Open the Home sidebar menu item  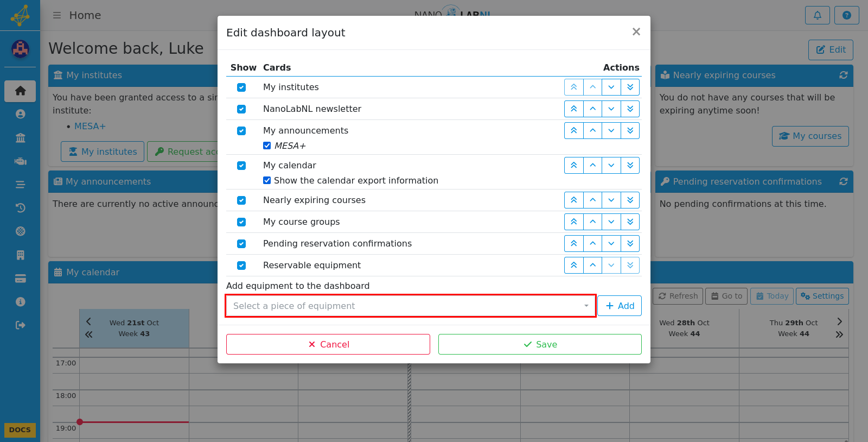pos(20,91)
